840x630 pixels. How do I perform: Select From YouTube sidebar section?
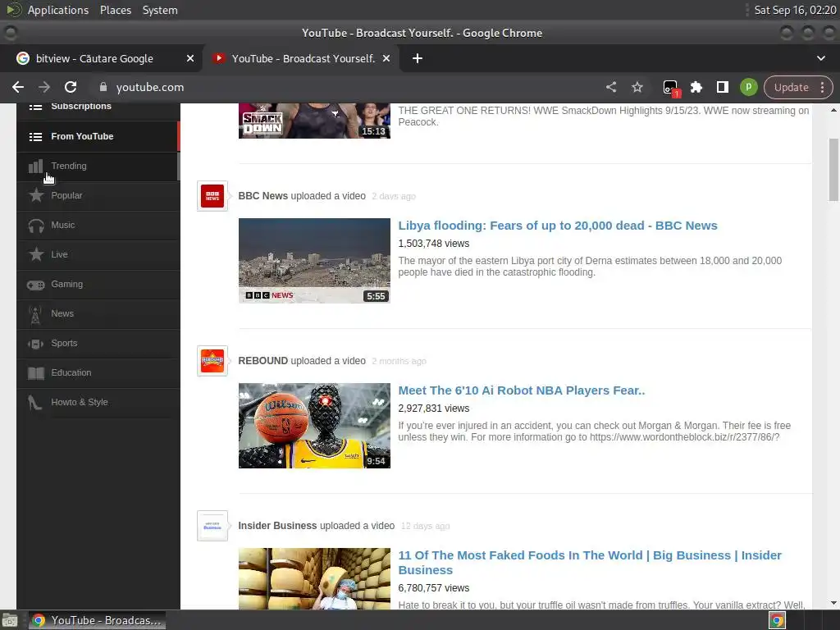[98, 137]
